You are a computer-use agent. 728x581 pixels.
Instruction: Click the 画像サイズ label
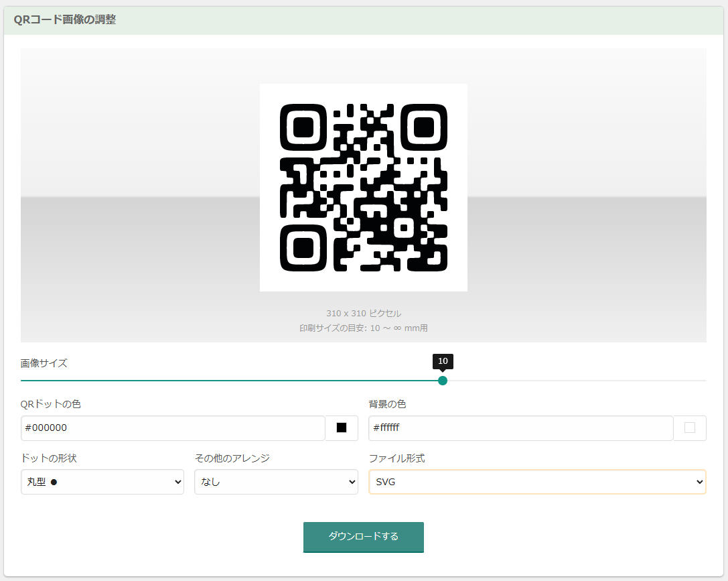pyautogui.click(x=44, y=363)
